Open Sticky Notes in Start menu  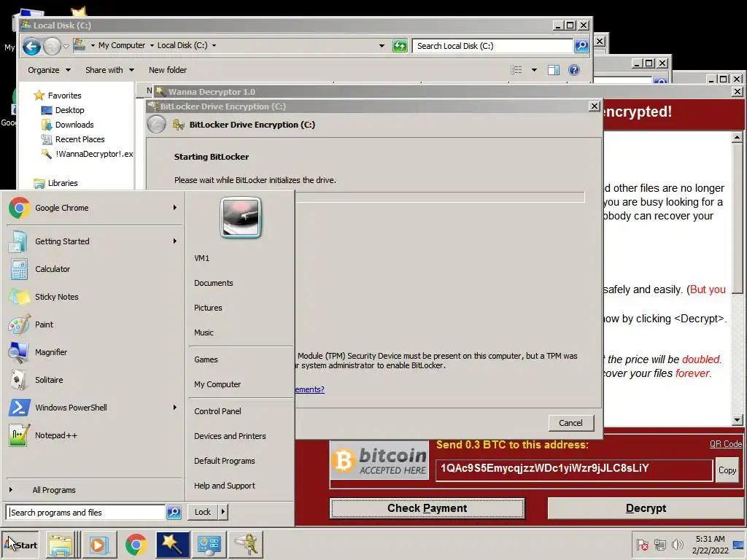point(57,297)
